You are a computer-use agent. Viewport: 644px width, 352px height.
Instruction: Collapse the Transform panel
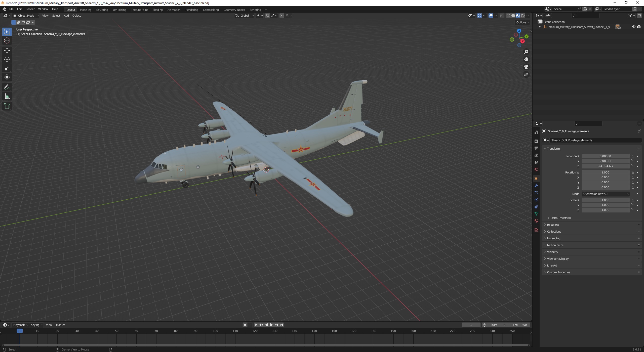coord(553,149)
